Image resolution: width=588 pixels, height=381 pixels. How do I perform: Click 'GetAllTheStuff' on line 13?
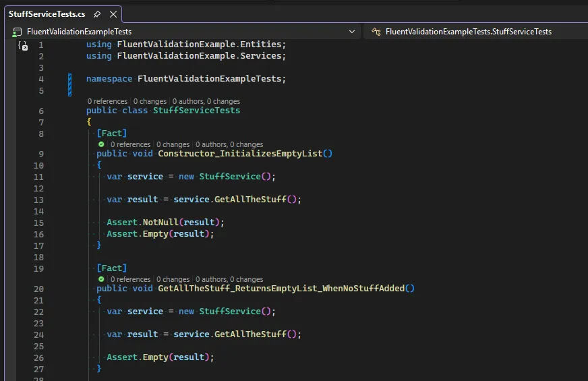(250, 200)
